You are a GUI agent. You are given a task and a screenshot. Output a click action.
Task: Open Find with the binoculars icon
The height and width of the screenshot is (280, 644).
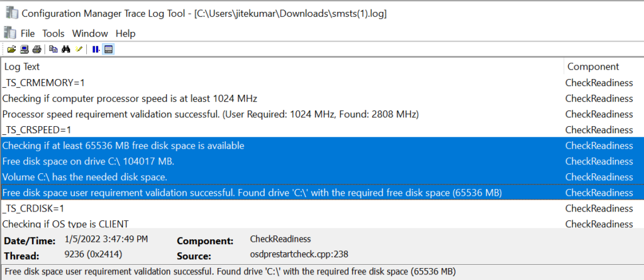tap(65, 50)
